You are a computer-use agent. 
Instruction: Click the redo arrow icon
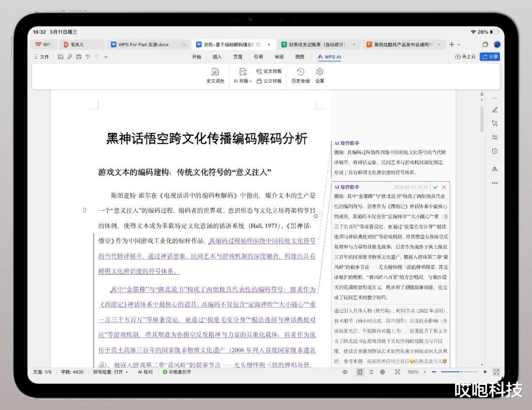(x=97, y=57)
